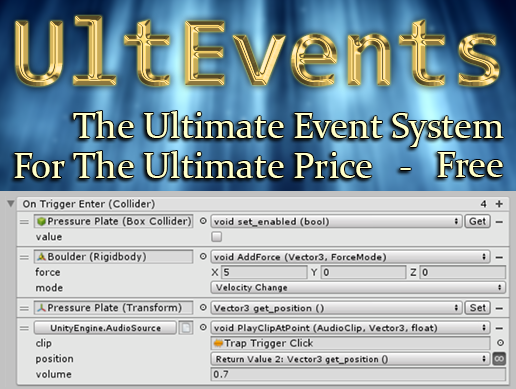The image size is (516, 389).
Task: Click the link icon next to the position parameter
Action: (x=499, y=359)
